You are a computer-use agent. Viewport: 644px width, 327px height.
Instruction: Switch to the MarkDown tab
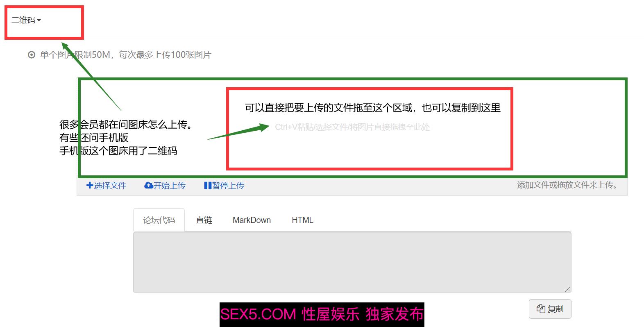pos(252,220)
